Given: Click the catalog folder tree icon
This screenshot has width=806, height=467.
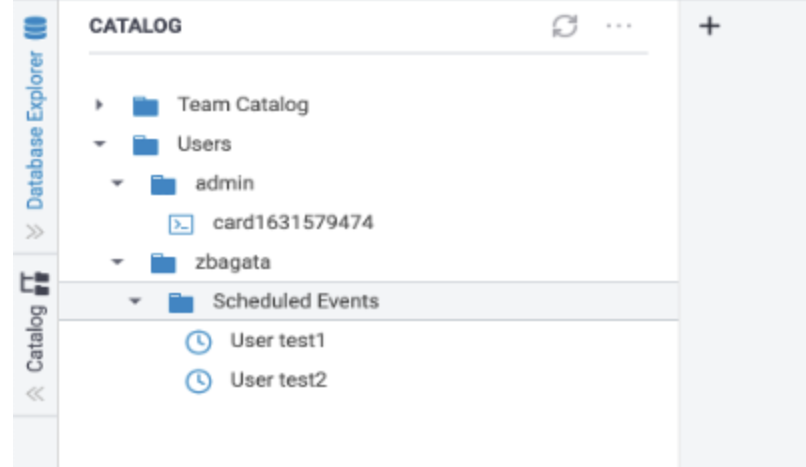Looking at the screenshot, I should click(35, 283).
